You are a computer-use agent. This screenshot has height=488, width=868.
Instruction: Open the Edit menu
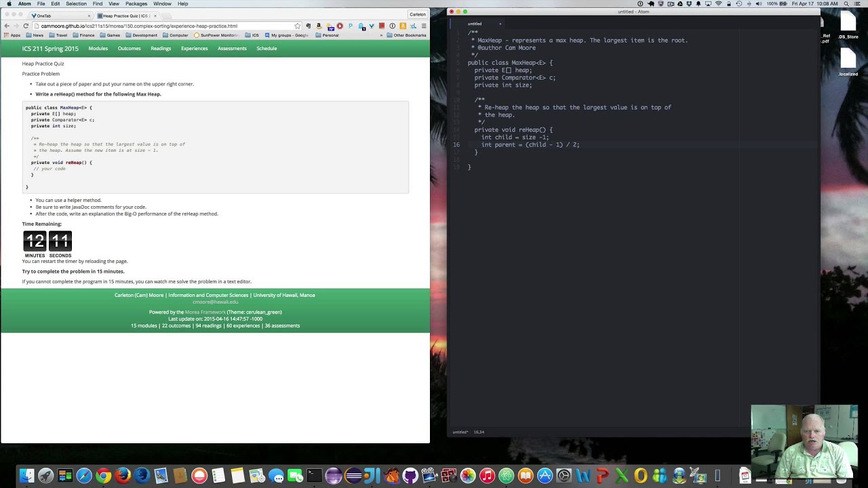tap(56, 4)
